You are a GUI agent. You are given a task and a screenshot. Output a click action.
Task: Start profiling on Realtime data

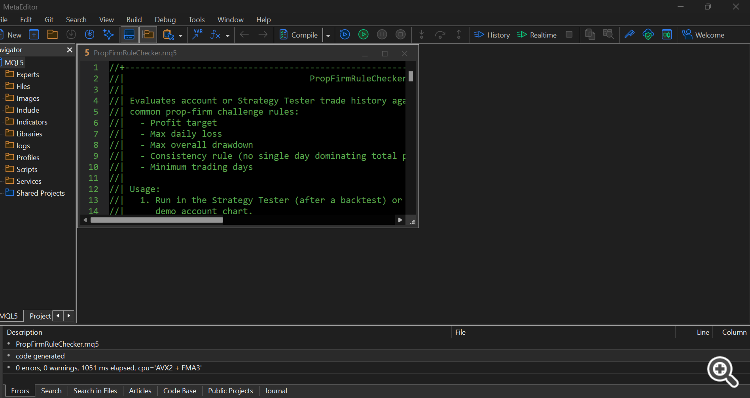[x=537, y=35]
